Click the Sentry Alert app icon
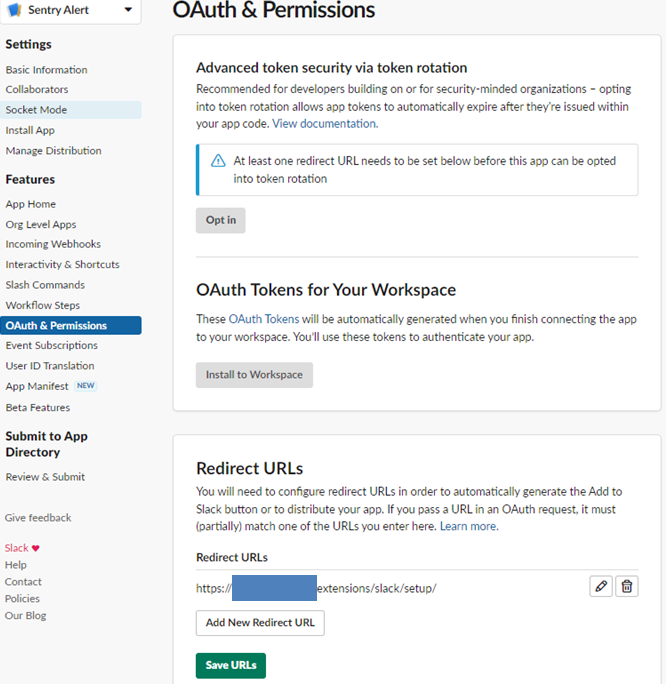 [x=15, y=10]
